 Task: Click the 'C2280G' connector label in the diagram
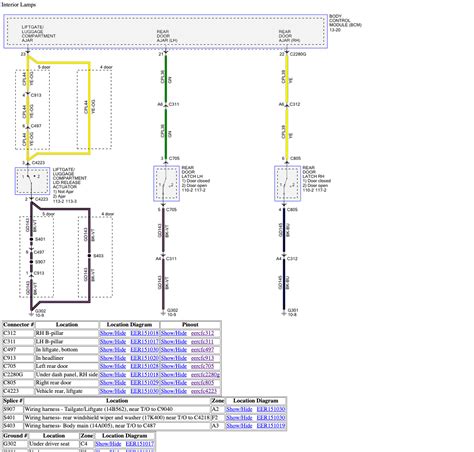[x=298, y=54]
